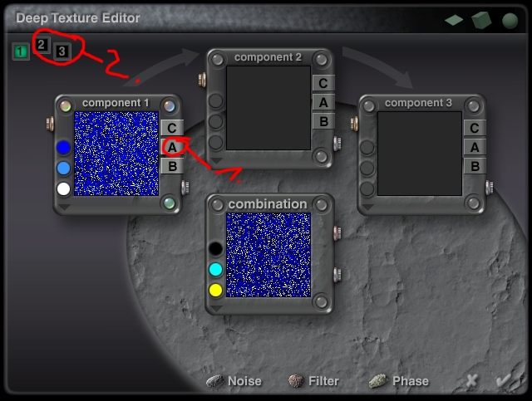Click component 3 top-right round corner button
Image resolution: width=532 pixels, height=401 pixels.
tap(473, 106)
